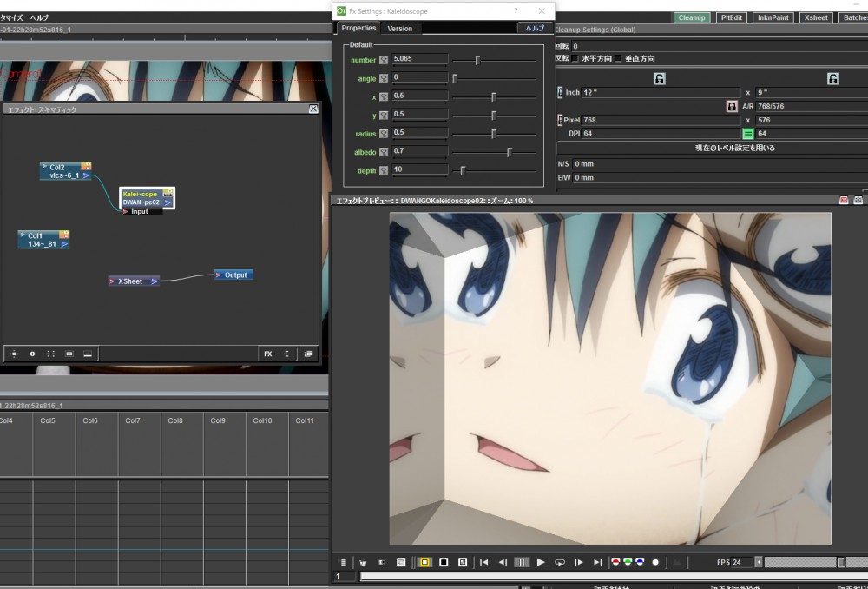Image resolution: width=868 pixels, height=589 pixels.
Task: Play the effect preview
Action: click(x=541, y=562)
